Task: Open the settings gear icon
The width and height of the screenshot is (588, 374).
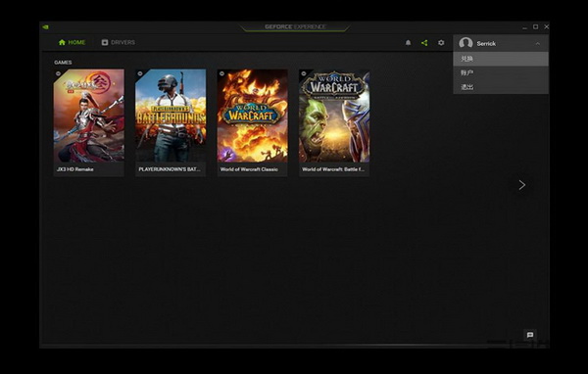Action: click(441, 43)
